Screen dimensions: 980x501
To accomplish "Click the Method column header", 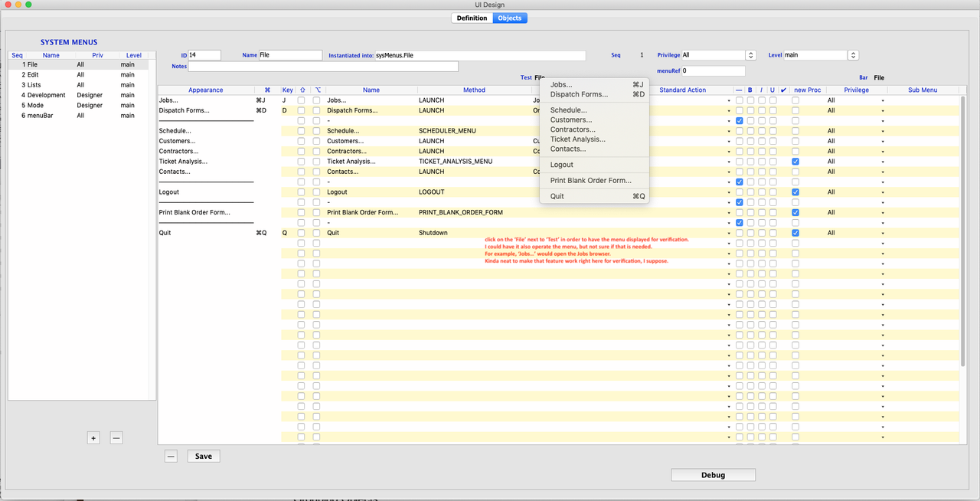I will click(474, 90).
